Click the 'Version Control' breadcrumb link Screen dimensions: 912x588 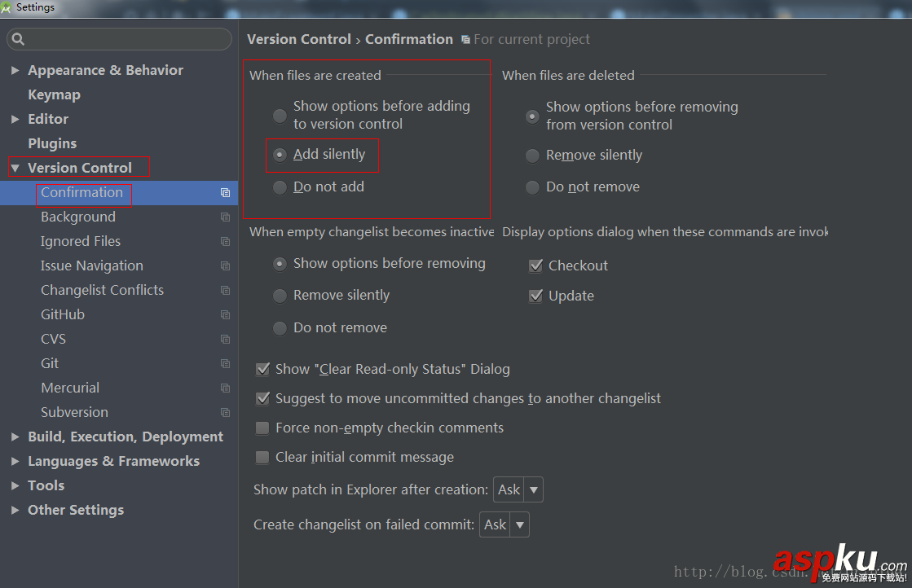click(299, 38)
